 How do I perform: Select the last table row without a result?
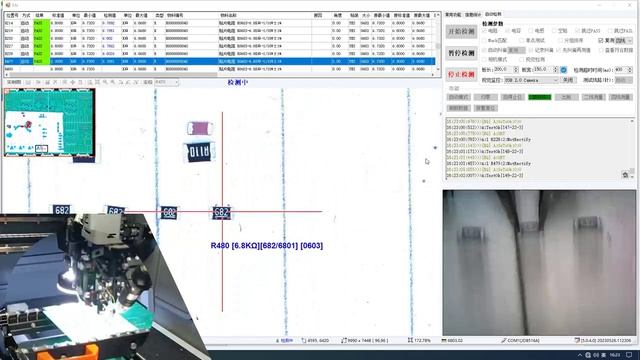pos(220,69)
